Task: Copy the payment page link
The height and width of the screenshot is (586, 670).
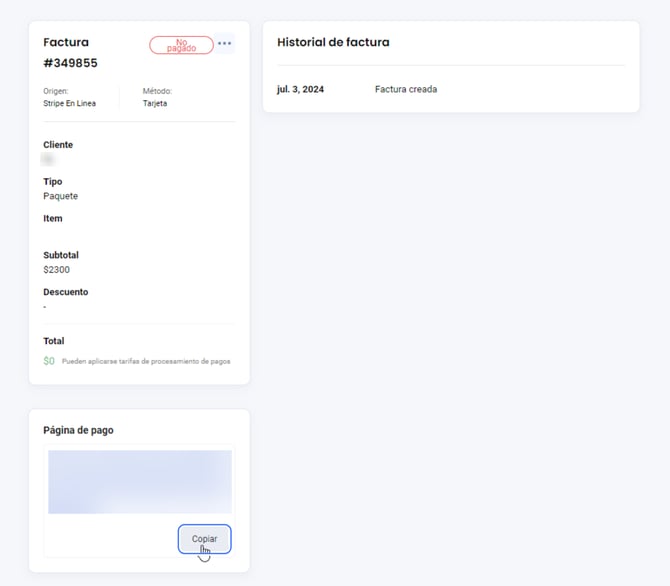Action: (205, 539)
